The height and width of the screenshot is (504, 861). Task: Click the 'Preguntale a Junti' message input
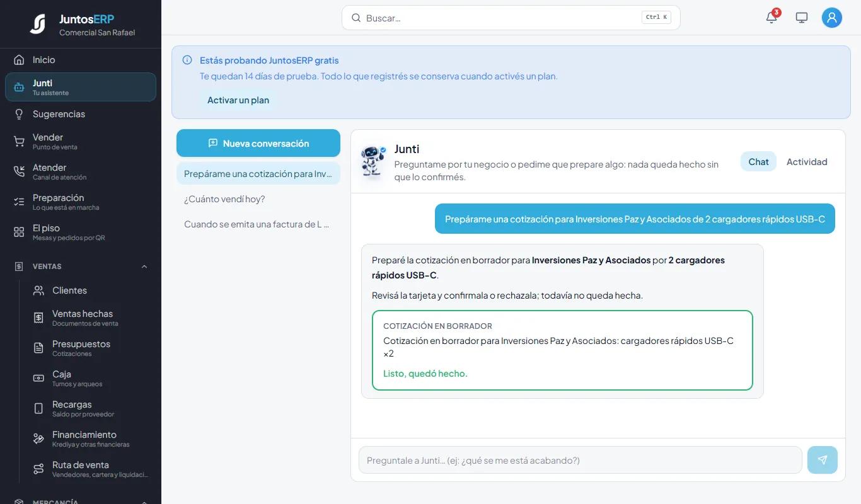(x=580, y=460)
